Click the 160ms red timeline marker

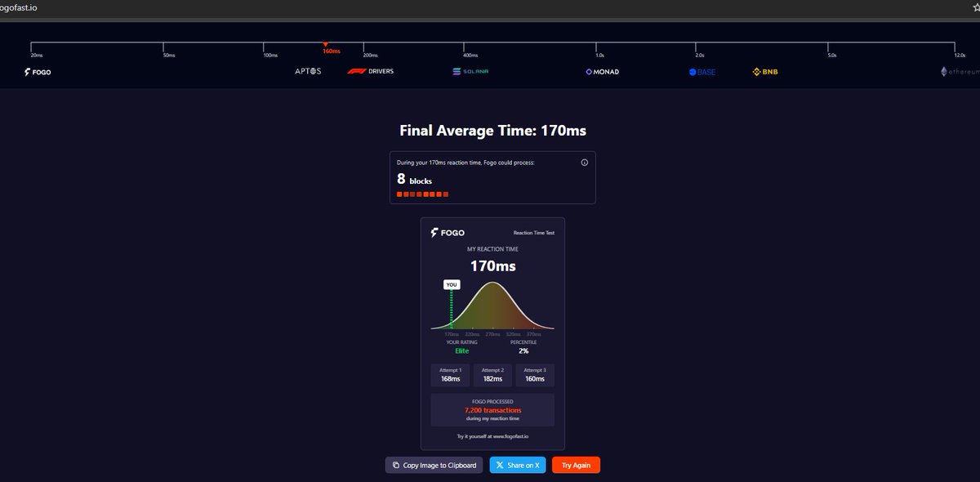(329, 49)
